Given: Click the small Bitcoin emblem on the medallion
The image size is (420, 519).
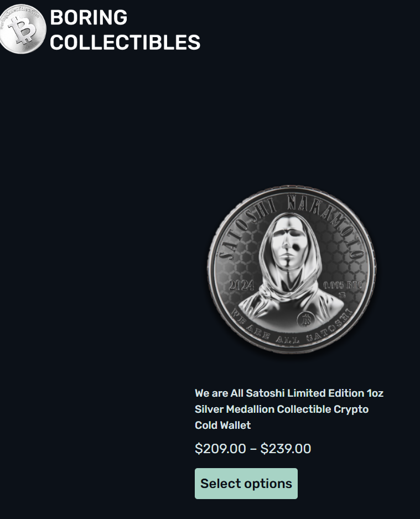Looking at the screenshot, I should (x=305, y=319).
